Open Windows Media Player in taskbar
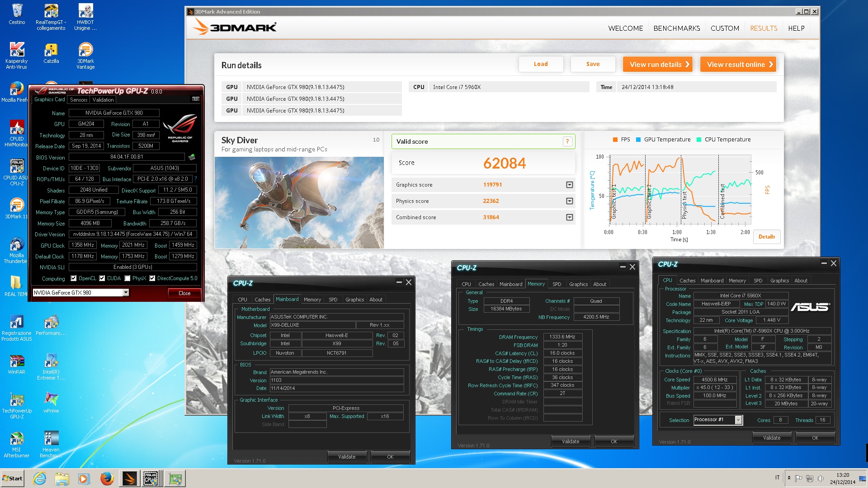Screen dimensions: 868x488 click(x=84, y=479)
